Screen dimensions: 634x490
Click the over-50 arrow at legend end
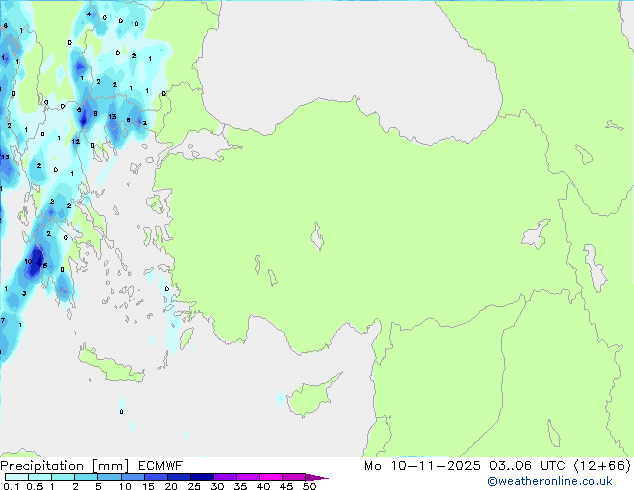pyautogui.click(x=317, y=477)
